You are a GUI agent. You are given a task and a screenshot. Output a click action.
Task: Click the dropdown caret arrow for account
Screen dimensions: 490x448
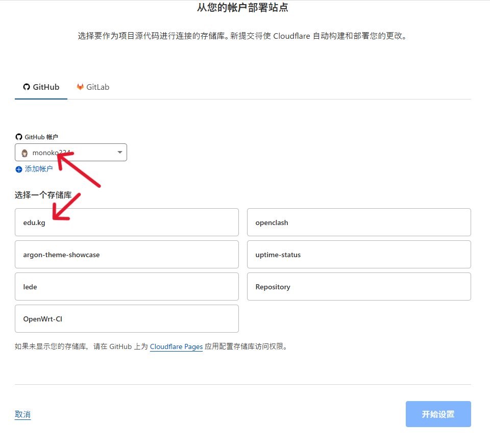click(x=119, y=153)
